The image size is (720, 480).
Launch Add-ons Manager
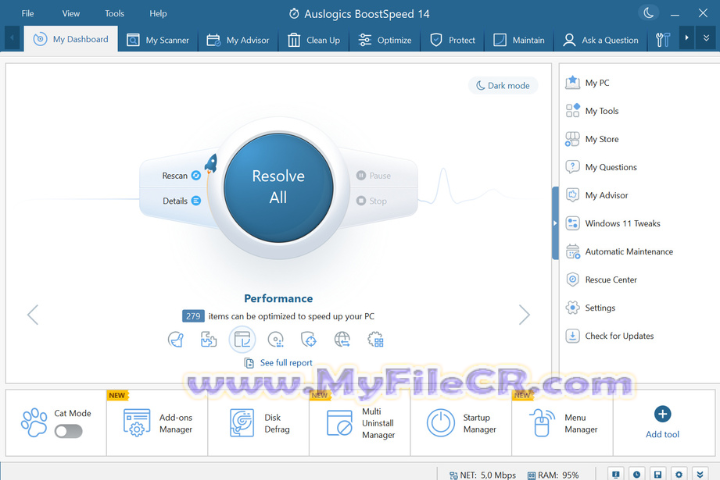158,423
